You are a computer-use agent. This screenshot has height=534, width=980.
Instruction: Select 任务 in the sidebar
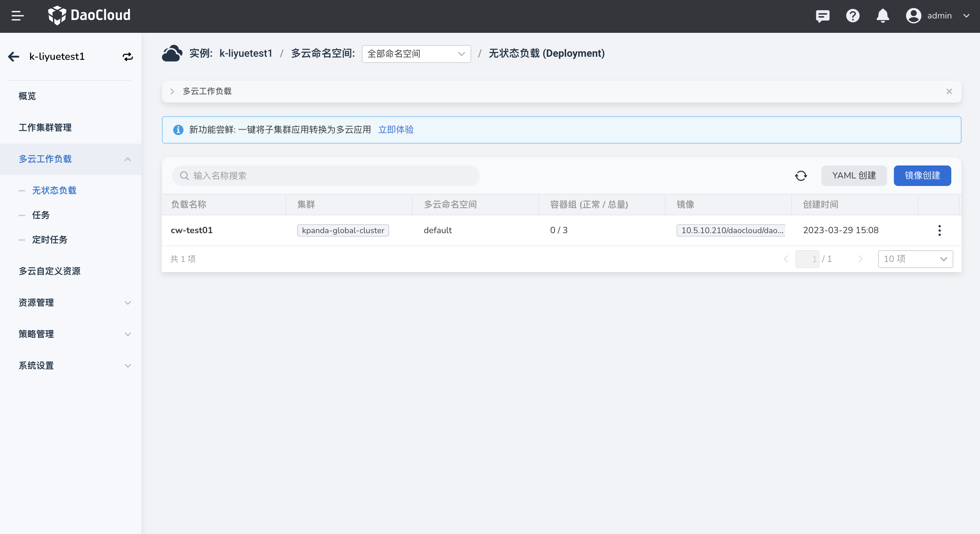41,215
